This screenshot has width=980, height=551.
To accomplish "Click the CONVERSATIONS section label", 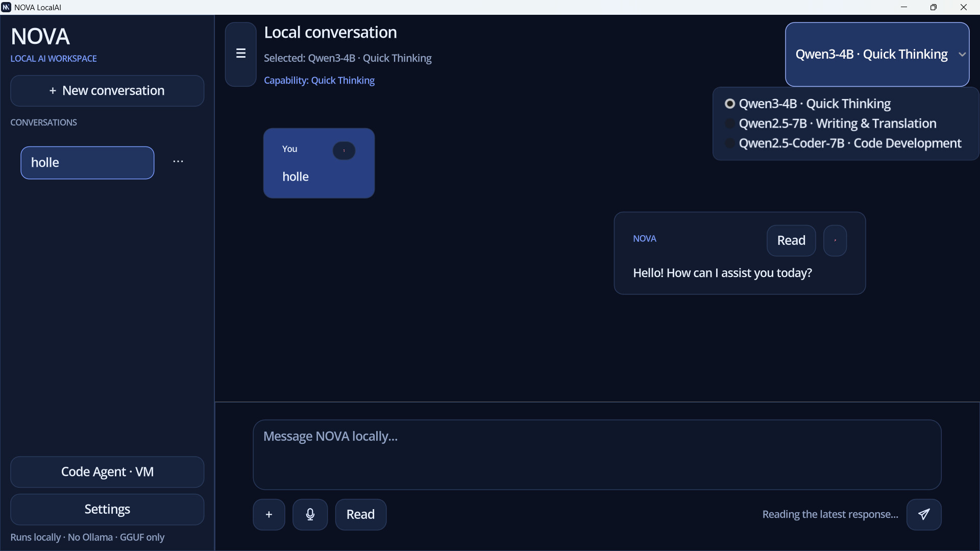I will pos(43,122).
